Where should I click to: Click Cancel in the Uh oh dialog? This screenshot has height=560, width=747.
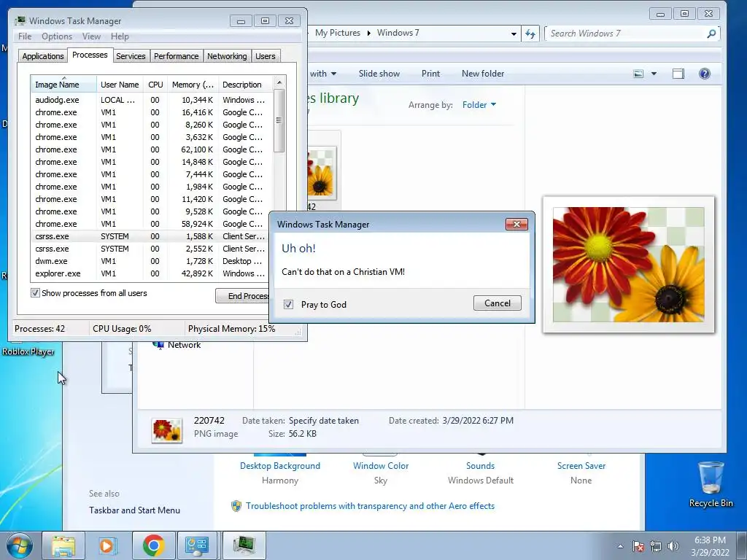tap(497, 303)
